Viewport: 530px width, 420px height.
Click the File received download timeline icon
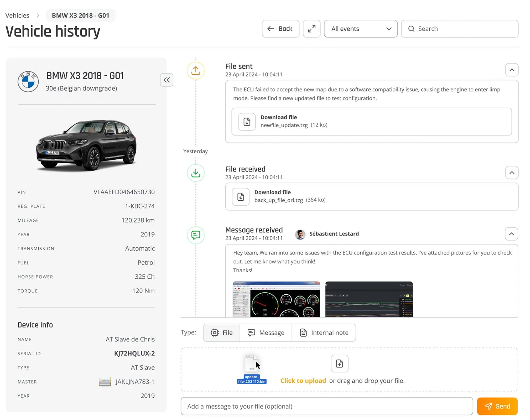pyautogui.click(x=195, y=173)
